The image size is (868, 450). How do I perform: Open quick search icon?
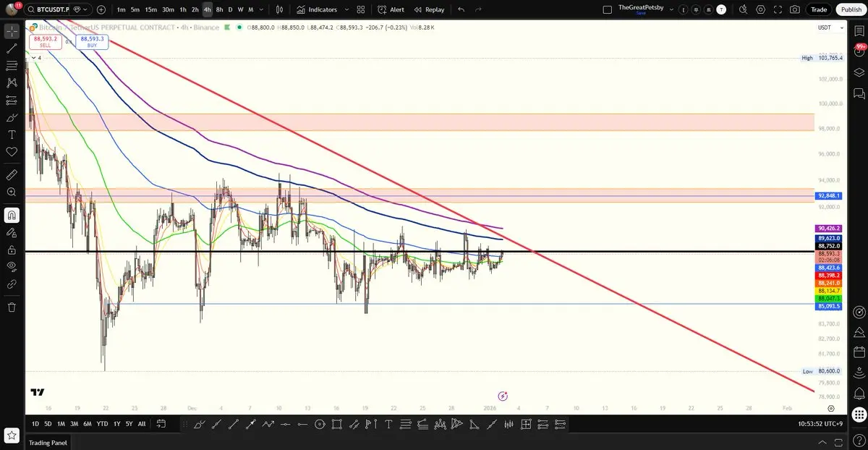coord(742,9)
